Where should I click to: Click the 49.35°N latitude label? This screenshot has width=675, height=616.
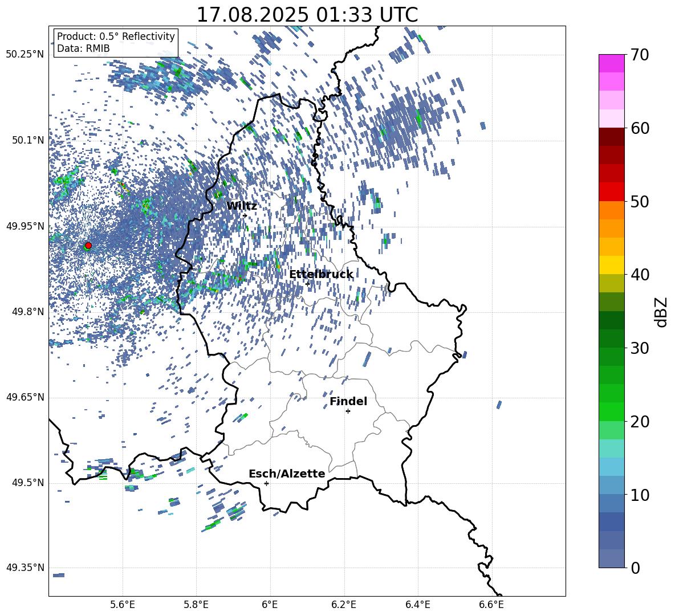click(x=26, y=568)
